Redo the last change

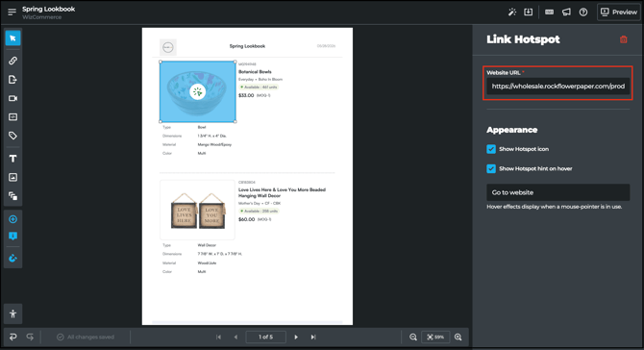(x=30, y=337)
